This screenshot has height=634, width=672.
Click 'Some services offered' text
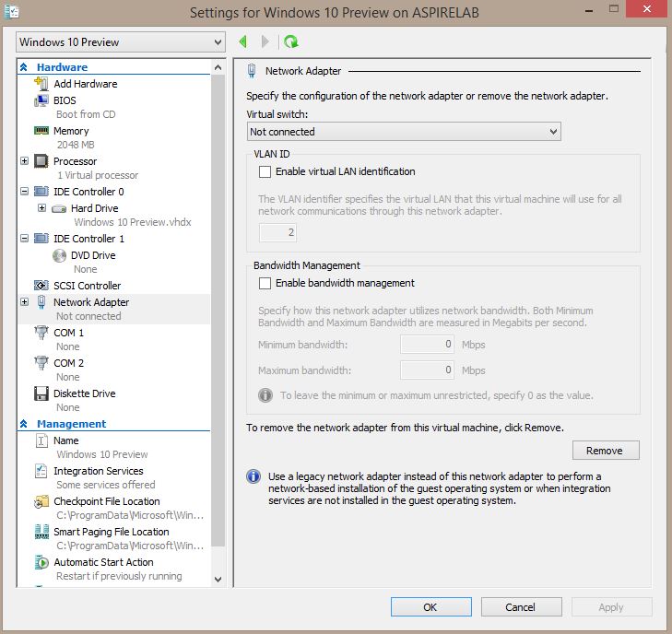coord(106,485)
